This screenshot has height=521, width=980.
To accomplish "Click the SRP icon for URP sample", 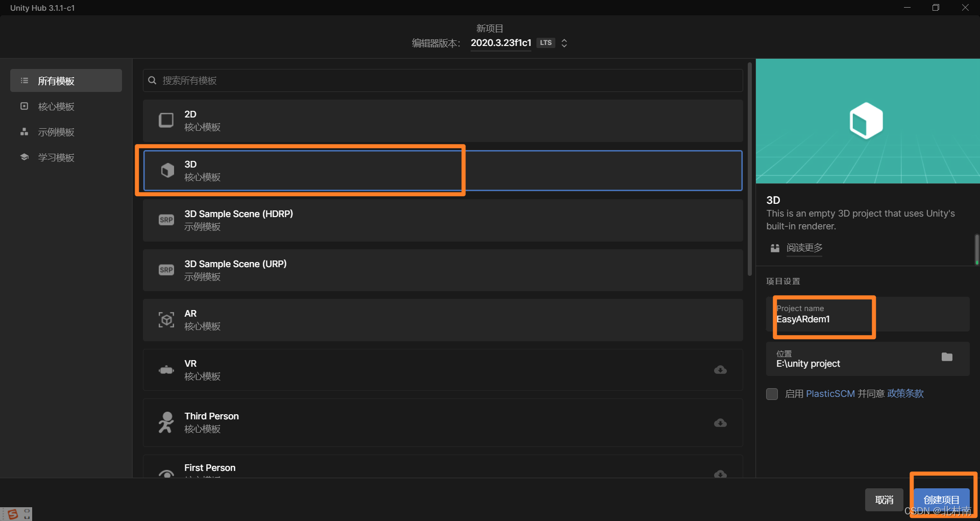I will point(166,270).
